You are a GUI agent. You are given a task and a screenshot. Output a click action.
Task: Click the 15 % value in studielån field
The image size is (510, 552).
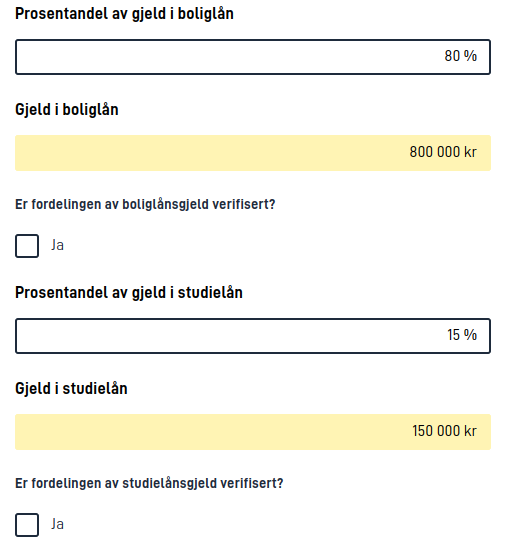tap(462, 335)
